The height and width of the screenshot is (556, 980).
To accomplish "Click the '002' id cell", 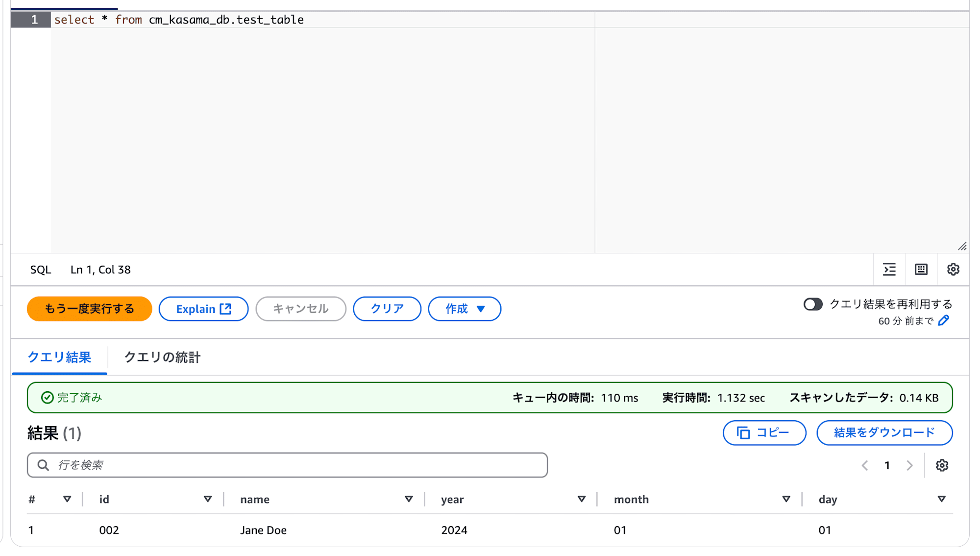I will [109, 530].
